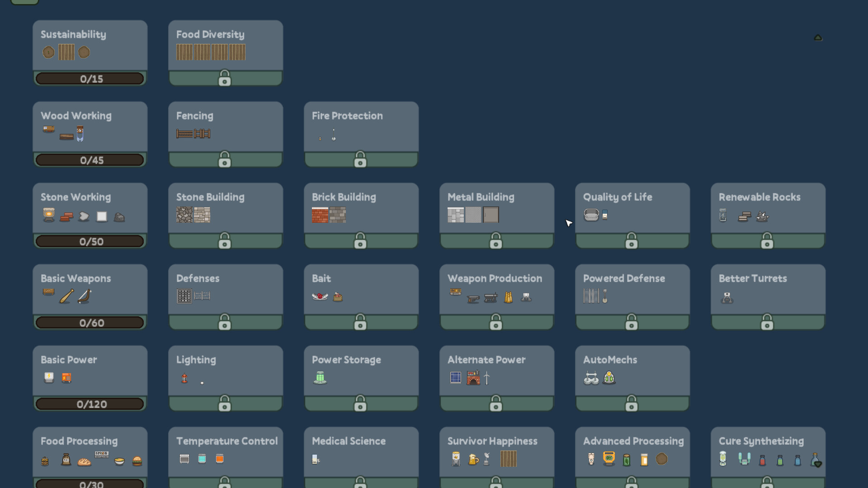Click the beer mug icon in Survivor Happiness
The image size is (868, 488).
[473, 459]
